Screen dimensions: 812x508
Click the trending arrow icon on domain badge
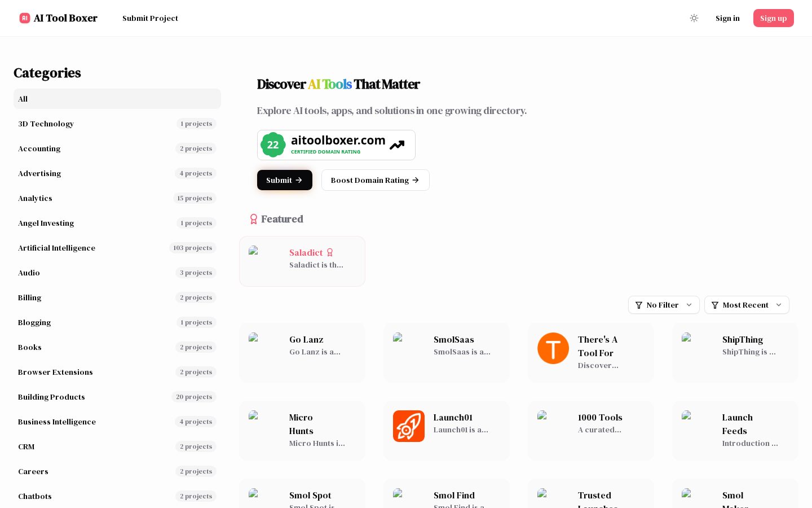(x=397, y=145)
